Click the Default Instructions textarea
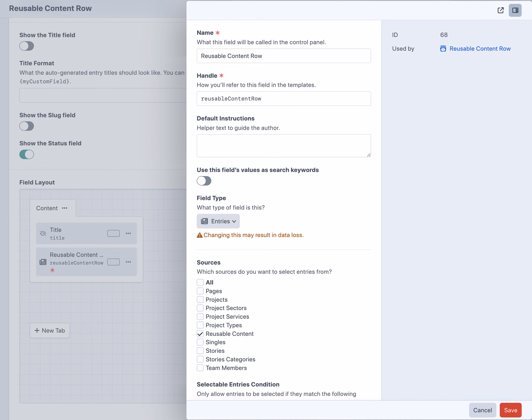Screen dimensions: 532x420 (284, 146)
